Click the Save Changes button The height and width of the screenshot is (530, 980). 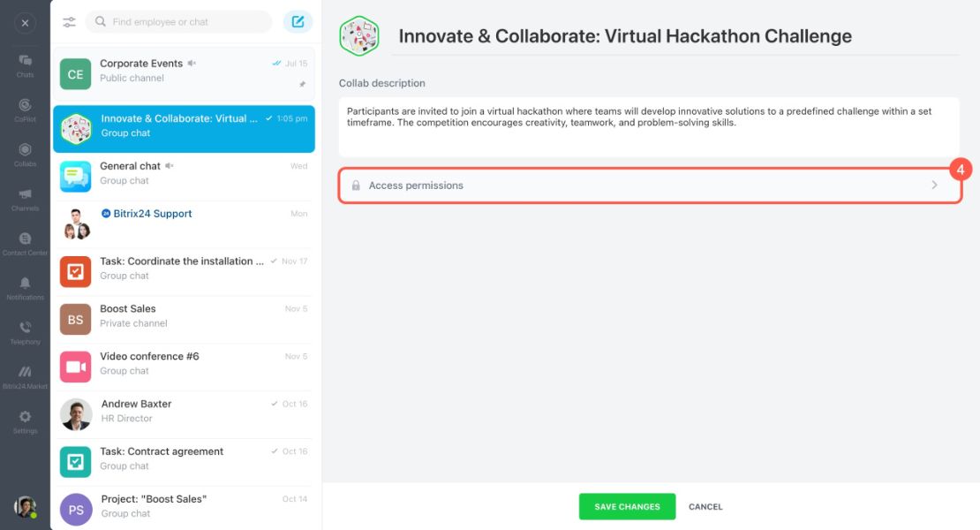tap(627, 506)
